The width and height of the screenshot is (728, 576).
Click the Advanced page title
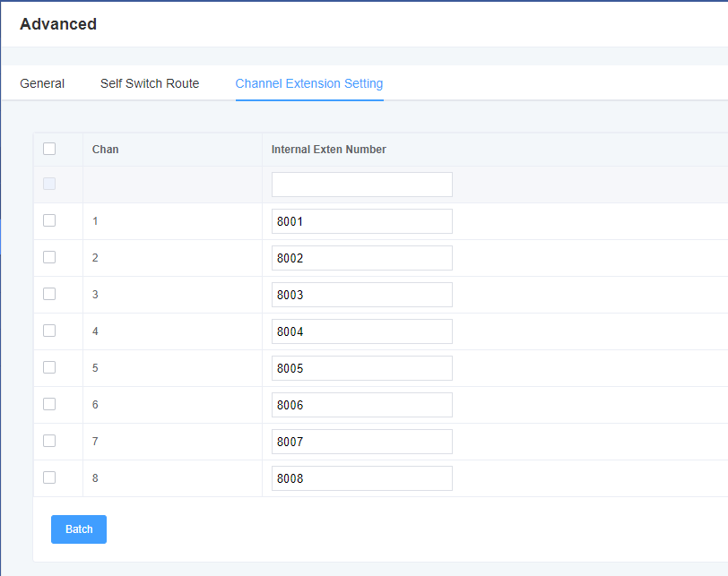click(58, 24)
